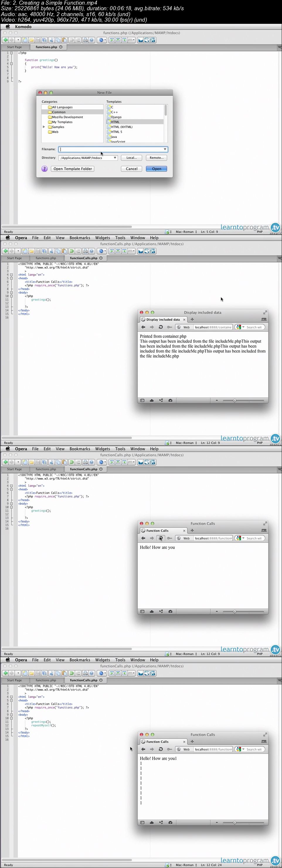Open zoom menu arrow in Display included data browser

click(217, 401)
